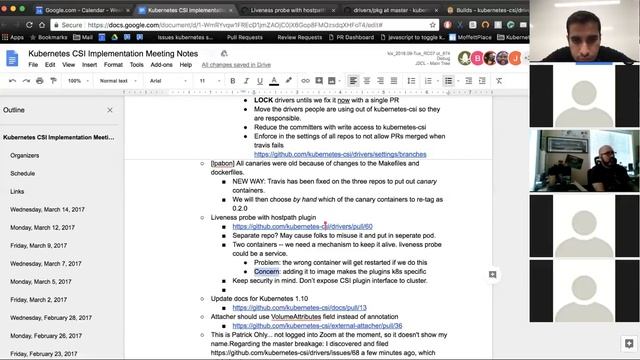Open the Edit menu
The image size is (640, 360).
pyautogui.click(x=50, y=65)
